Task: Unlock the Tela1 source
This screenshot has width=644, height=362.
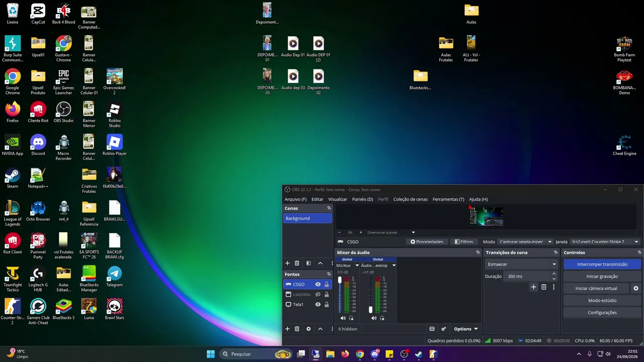Action: pyautogui.click(x=327, y=304)
